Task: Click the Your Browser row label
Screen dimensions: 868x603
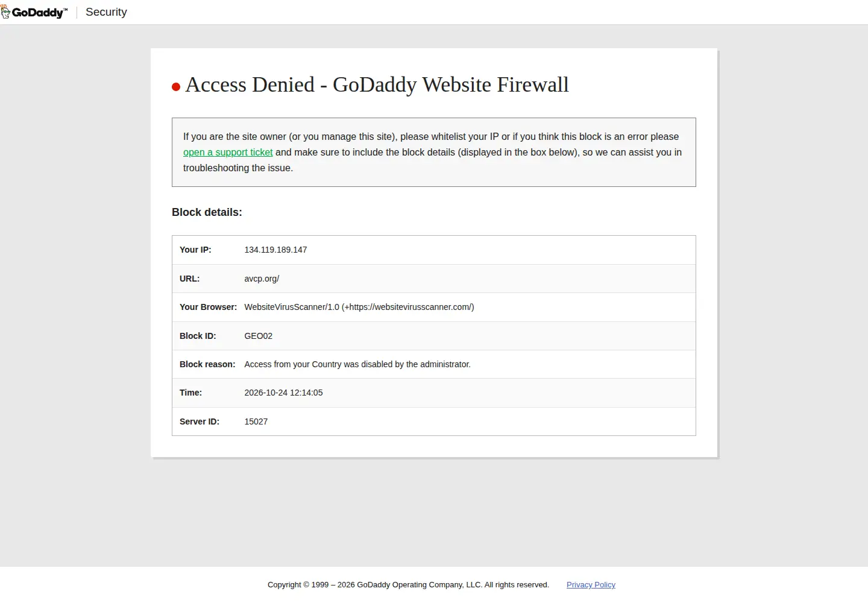Action: point(208,307)
